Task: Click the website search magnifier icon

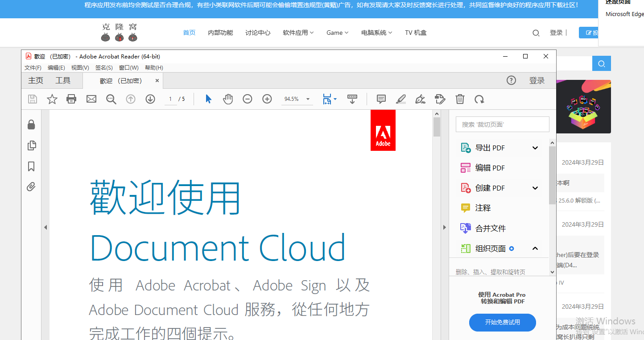Action: tap(536, 33)
